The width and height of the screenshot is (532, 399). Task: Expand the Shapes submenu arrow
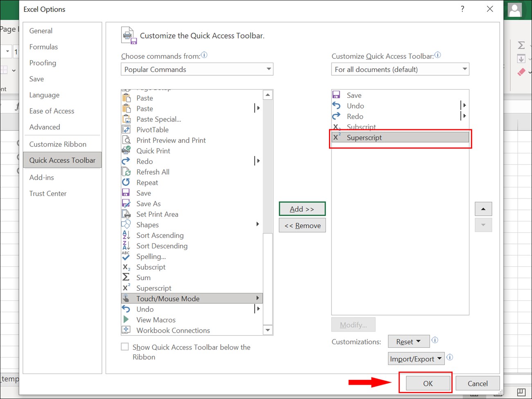pos(257,224)
